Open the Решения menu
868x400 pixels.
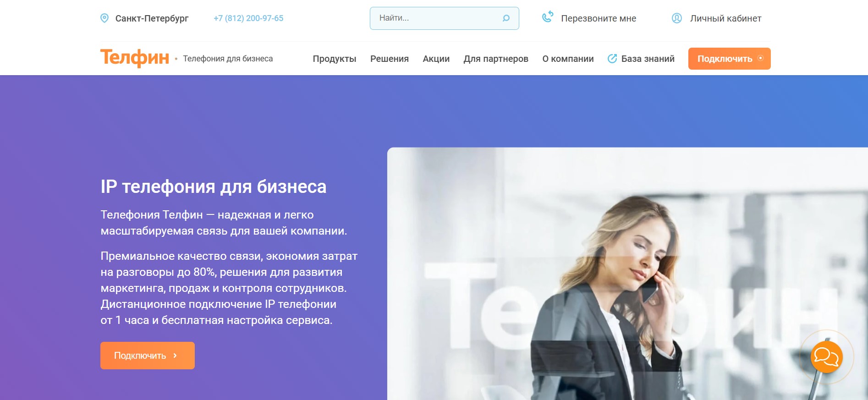point(390,59)
